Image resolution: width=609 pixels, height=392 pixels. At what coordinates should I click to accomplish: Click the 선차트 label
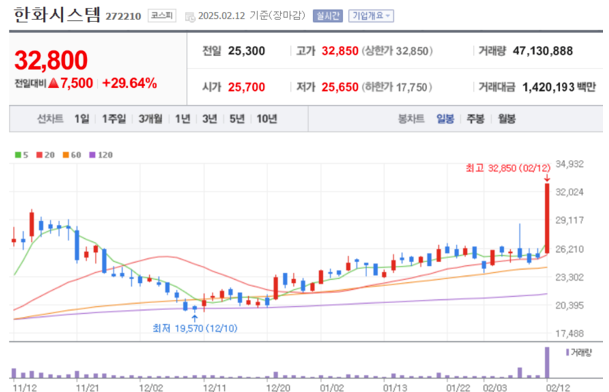[50, 119]
